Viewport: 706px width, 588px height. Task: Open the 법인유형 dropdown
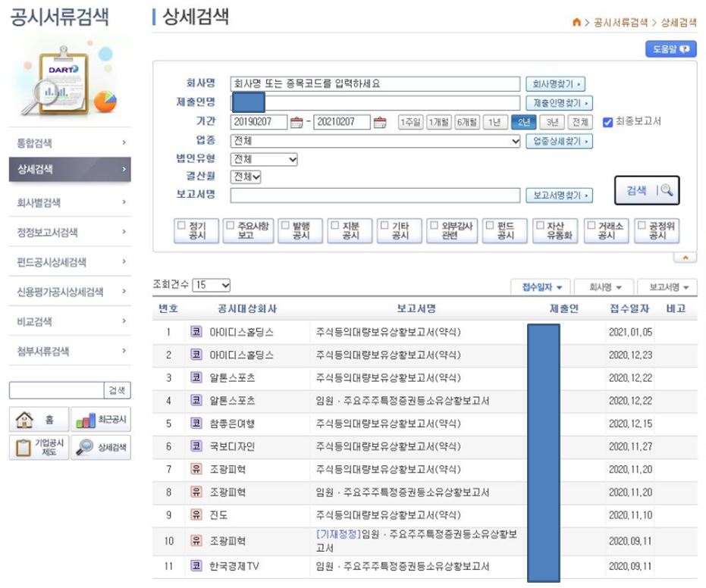[264, 161]
